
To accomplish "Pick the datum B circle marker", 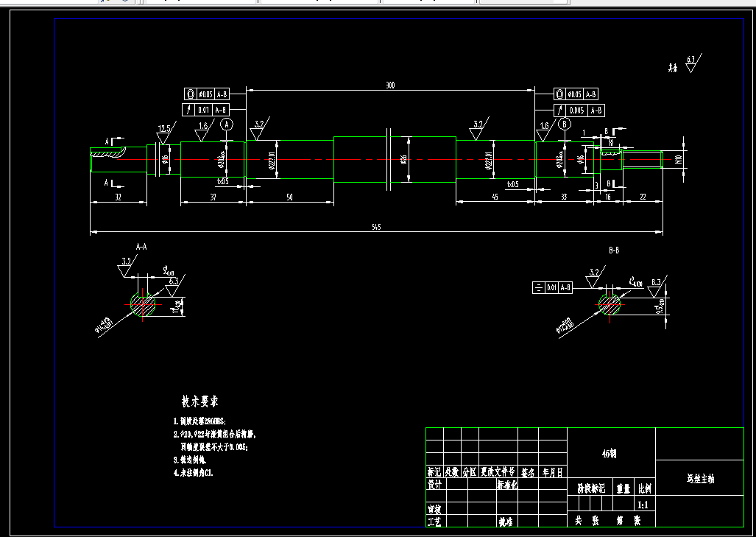I will click(x=565, y=124).
